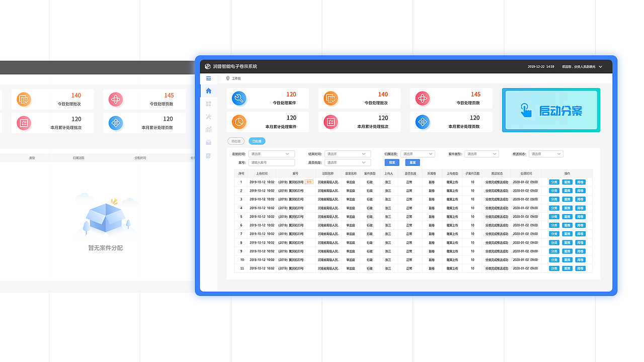Click the 今日处理案件 value 120
Image resolution: width=644 pixels, height=362 pixels.
click(x=291, y=94)
